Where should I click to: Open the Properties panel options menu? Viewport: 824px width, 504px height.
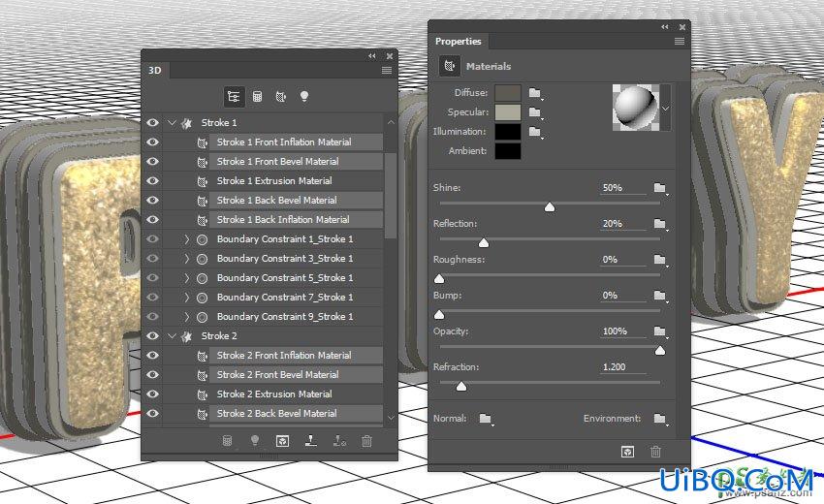(680, 41)
